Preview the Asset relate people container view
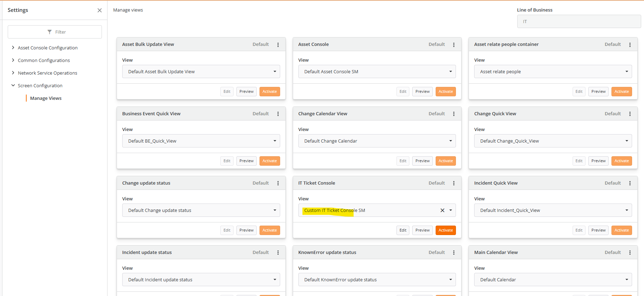The width and height of the screenshot is (644, 296). pos(598,91)
